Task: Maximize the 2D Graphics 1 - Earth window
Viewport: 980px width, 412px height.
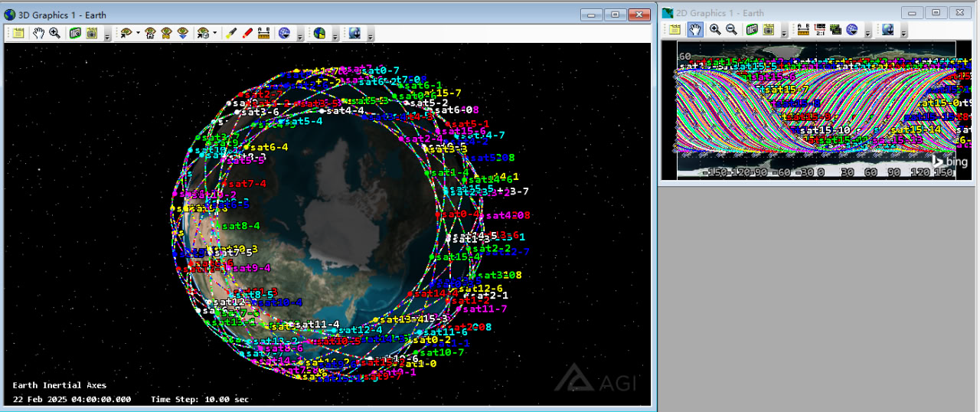Action: [x=935, y=13]
